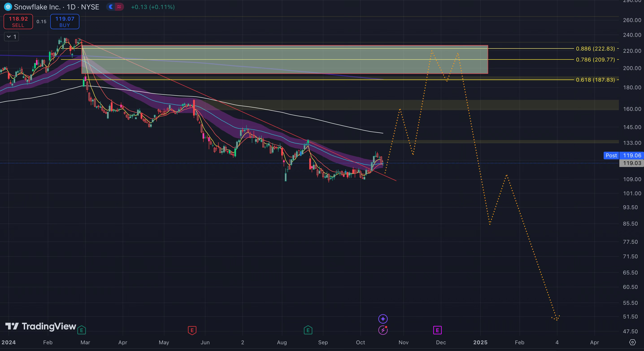
Task: Click the pink approximate-data indicator icon
Action: point(119,7)
